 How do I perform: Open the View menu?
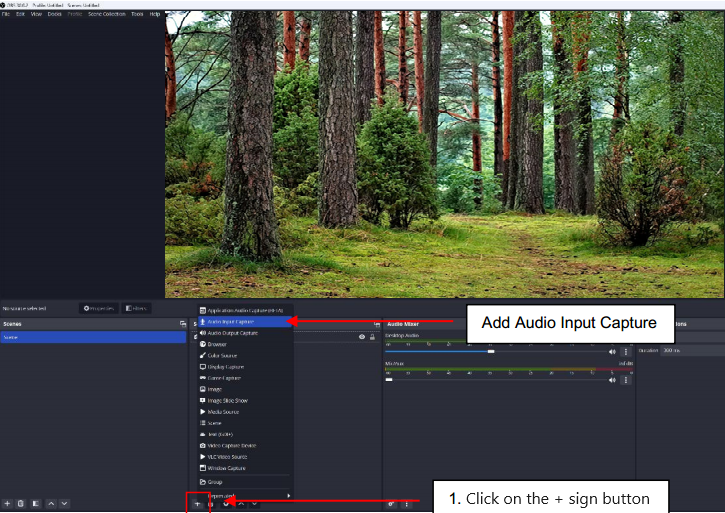click(36, 14)
